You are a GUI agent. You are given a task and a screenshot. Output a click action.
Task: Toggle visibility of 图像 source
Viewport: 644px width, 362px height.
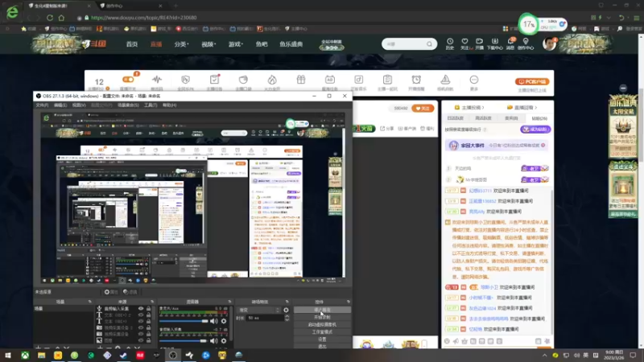tap(141, 340)
